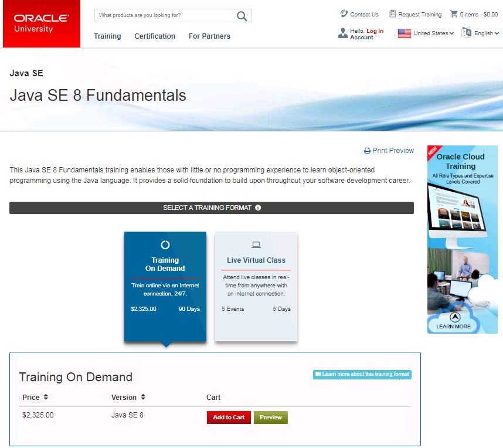Click Learn more about this training format
The image size is (503, 448).
click(362, 374)
